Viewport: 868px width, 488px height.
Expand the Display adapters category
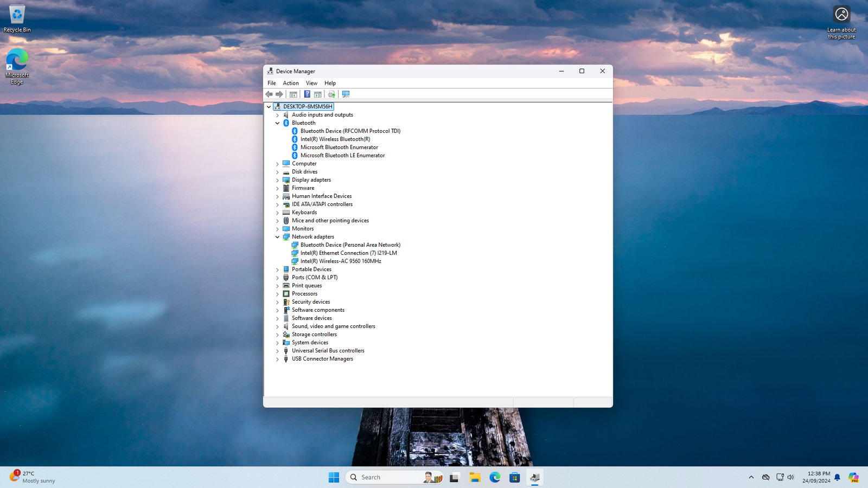[277, 180]
